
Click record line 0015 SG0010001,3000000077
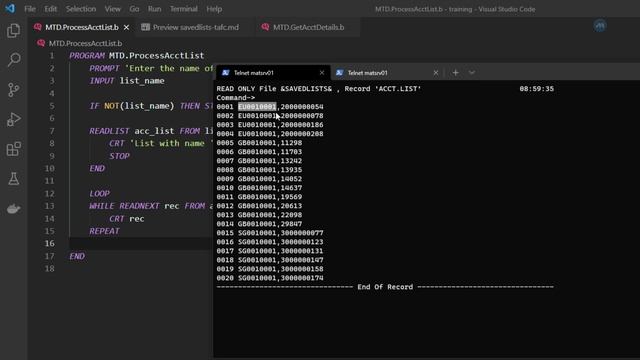point(270,233)
